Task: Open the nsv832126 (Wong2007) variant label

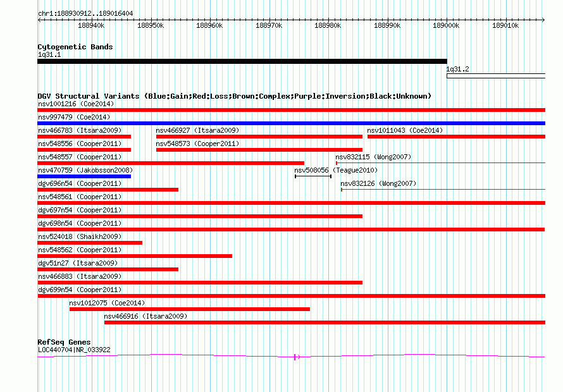Action: click(378, 183)
